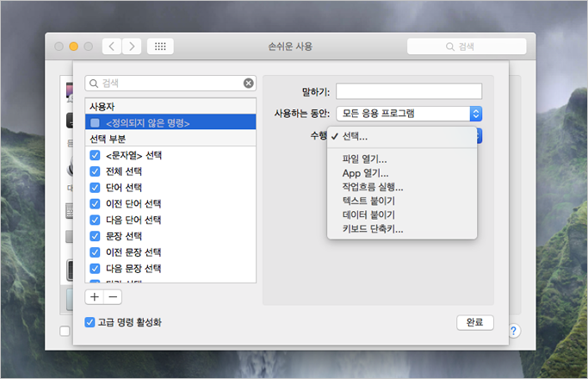This screenshot has width=588, height=379.
Task: Open the 사용하는 동안 dropdown
Action: [x=409, y=114]
